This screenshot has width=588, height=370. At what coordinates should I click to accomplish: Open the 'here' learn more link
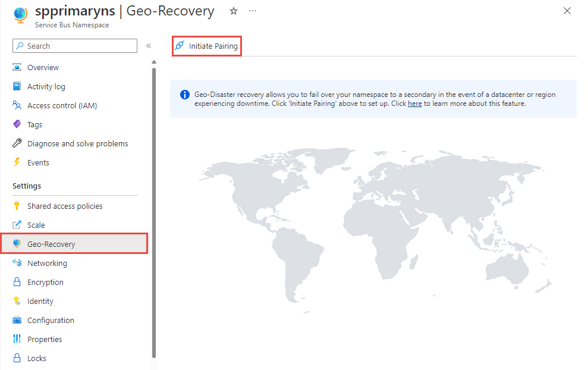click(414, 102)
